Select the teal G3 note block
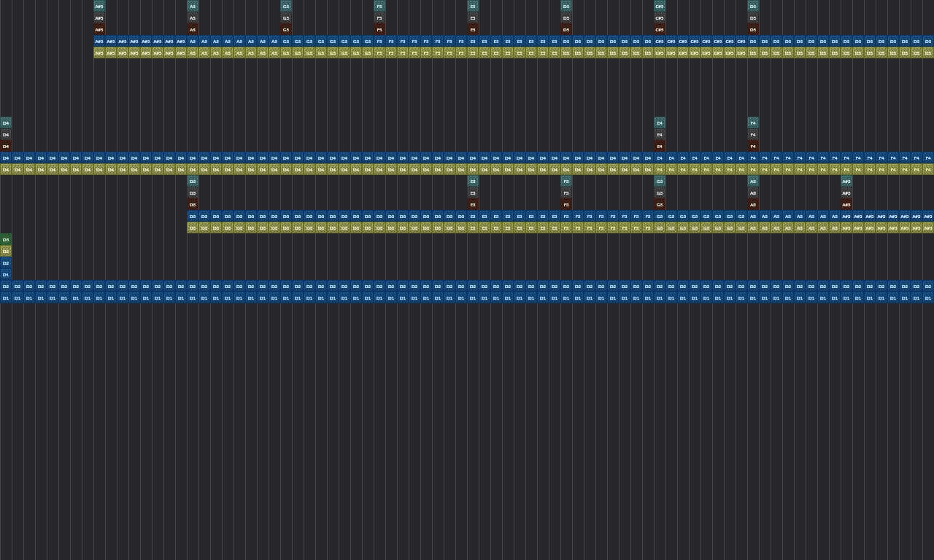 [x=660, y=181]
